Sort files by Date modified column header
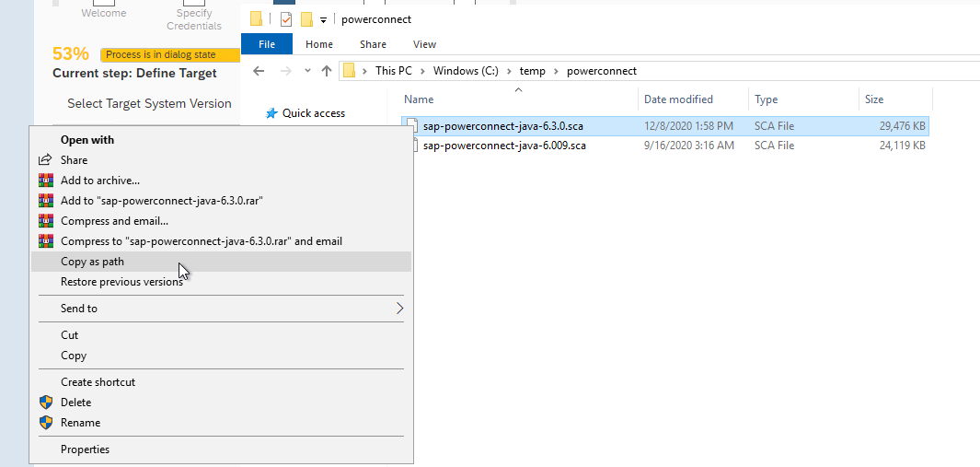 tap(678, 99)
